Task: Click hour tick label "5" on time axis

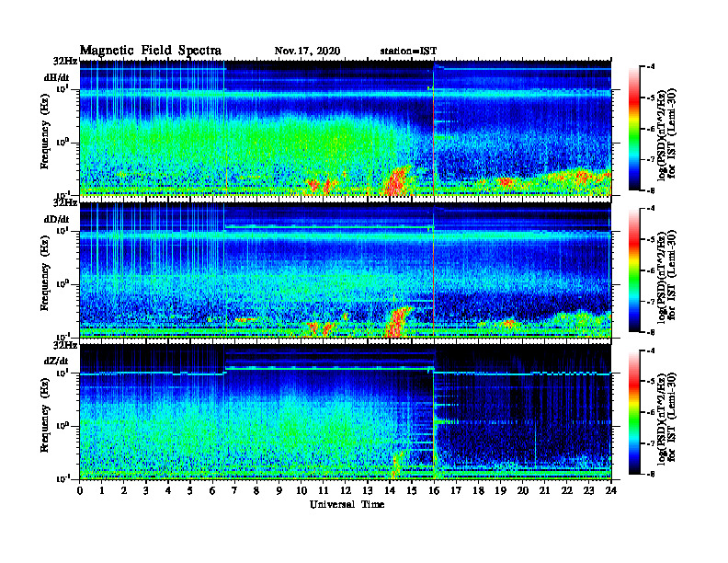Action: pos(190,490)
